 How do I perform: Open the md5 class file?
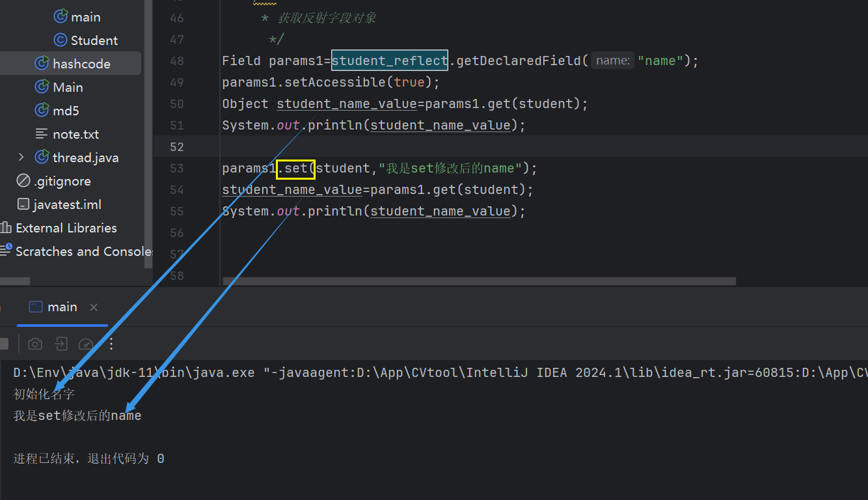pyautogui.click(x=65, y=111)
